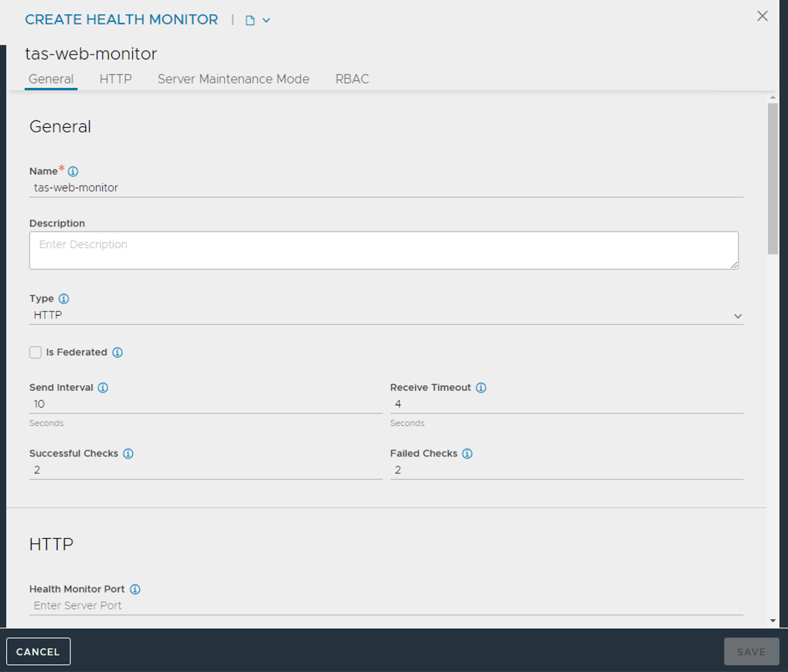This screenshot has width=788, height=672.
Task: Click the HTTP section heading
Action: coord(51,544)
